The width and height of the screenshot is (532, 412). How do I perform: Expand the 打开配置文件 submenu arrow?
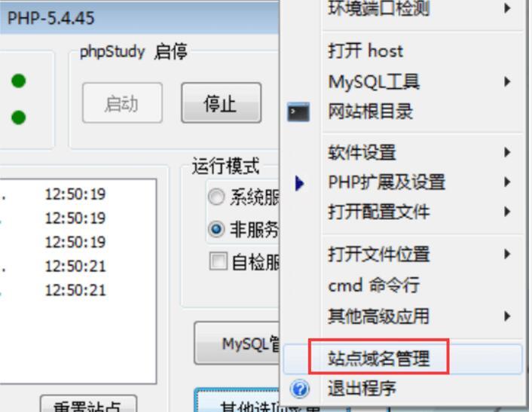[507, 212]
